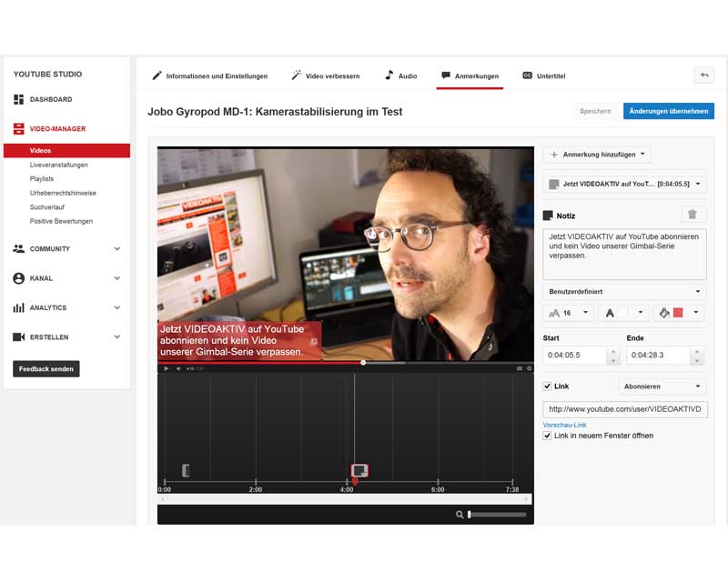Click the font size icon
The width and height of the screenshot is (728, 582).
(x=554, y=313)
